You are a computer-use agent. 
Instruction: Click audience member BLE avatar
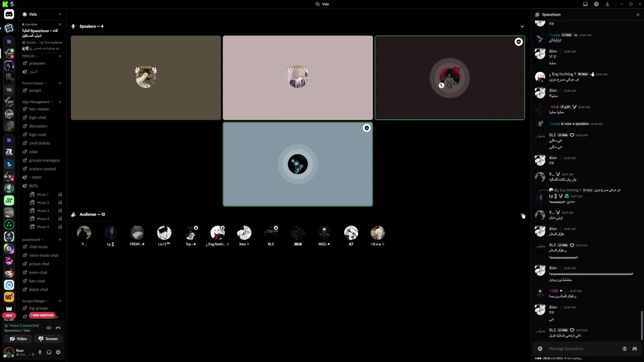point(271,233)
